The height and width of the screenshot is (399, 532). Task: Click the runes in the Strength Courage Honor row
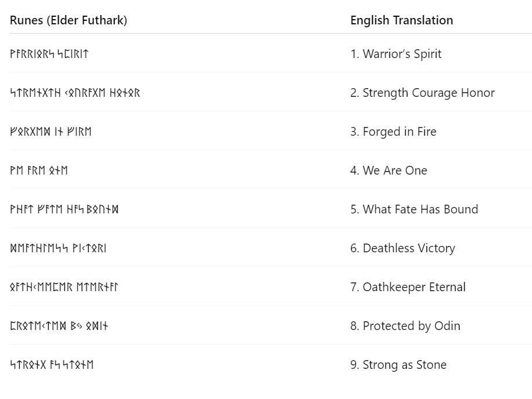(75, 93)
